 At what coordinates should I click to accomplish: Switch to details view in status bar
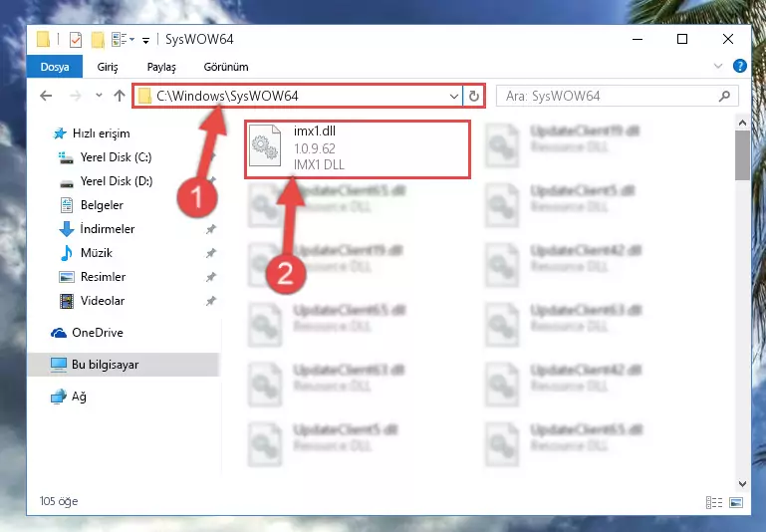pyautogui.click(x=714, y=502)
